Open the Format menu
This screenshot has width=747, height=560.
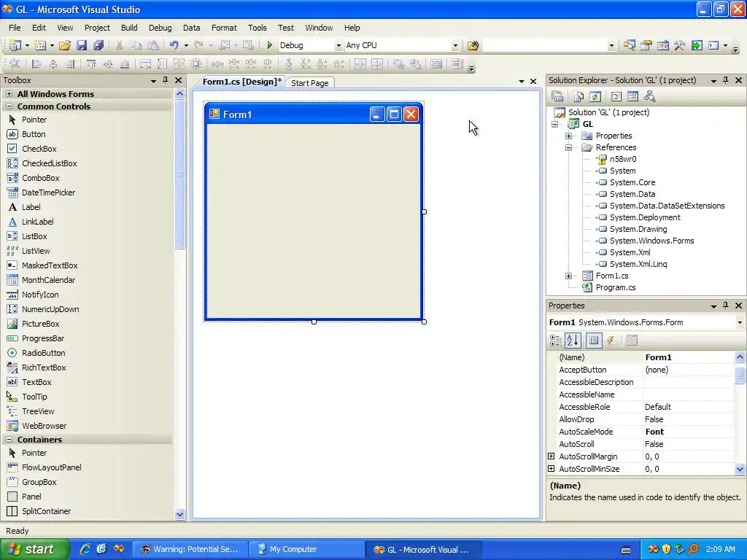tap(224, 28)
